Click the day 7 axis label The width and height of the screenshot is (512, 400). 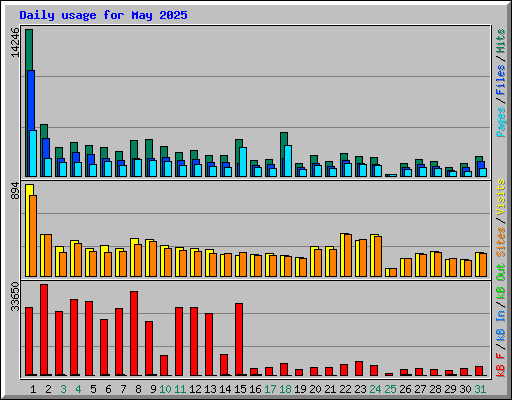point(123,389)
